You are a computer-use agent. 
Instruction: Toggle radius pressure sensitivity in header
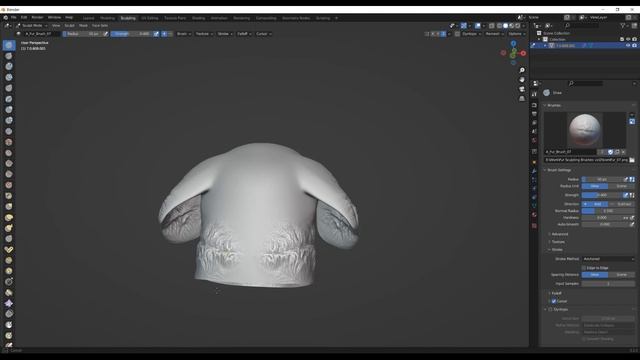(106, 34)
